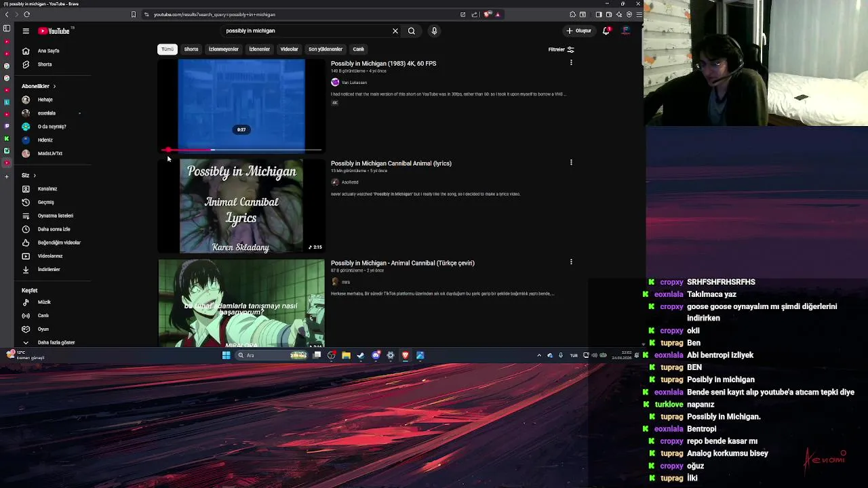This screenshot has width=868, height=488.
Task: Open Animal Cannibal (Türkçe çeviri) title
Action: tap(403, 263)
